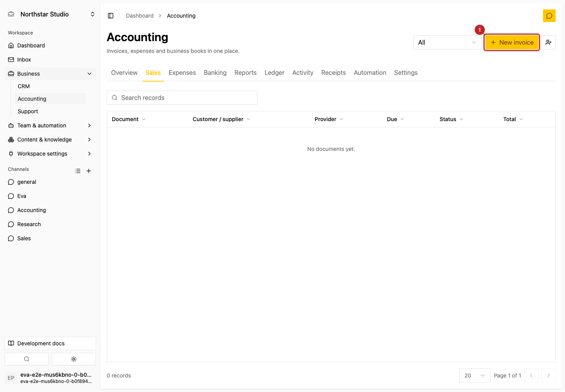Open the channels list view icon
This screenshot has height=392, width=565.
[x=78, y=171]
